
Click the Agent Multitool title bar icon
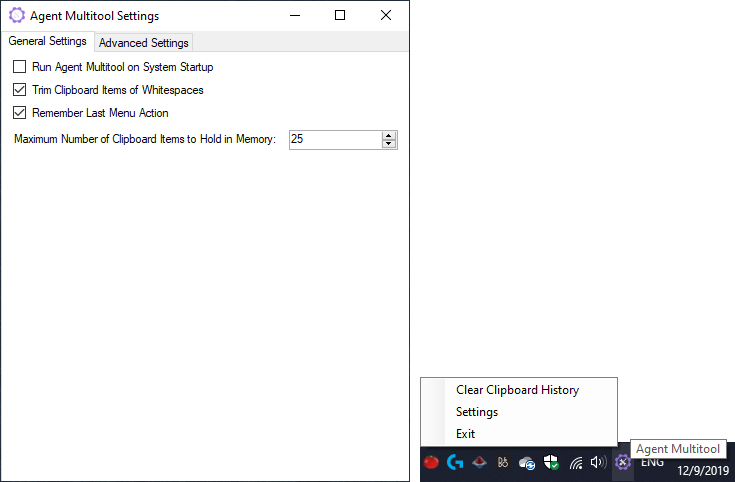[17, 15]
